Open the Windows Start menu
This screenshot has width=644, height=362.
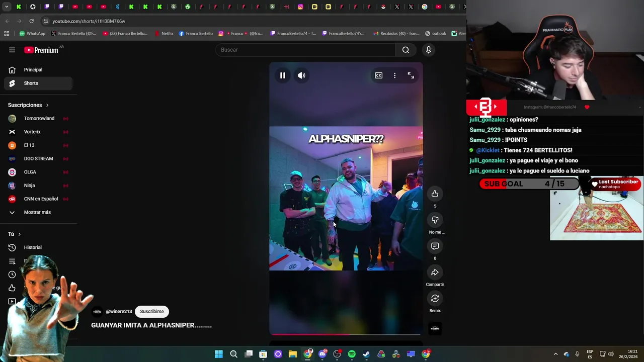point(219,354)
